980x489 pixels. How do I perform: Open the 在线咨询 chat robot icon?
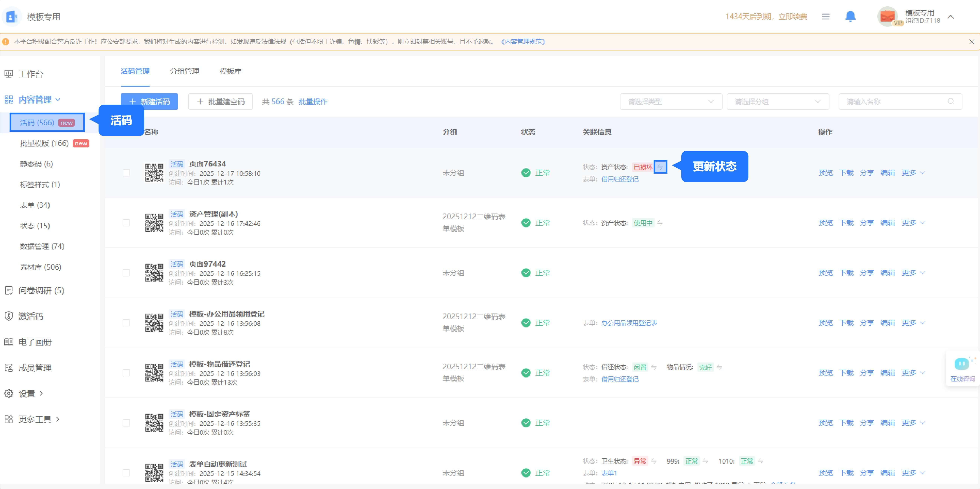coord(962,364)
